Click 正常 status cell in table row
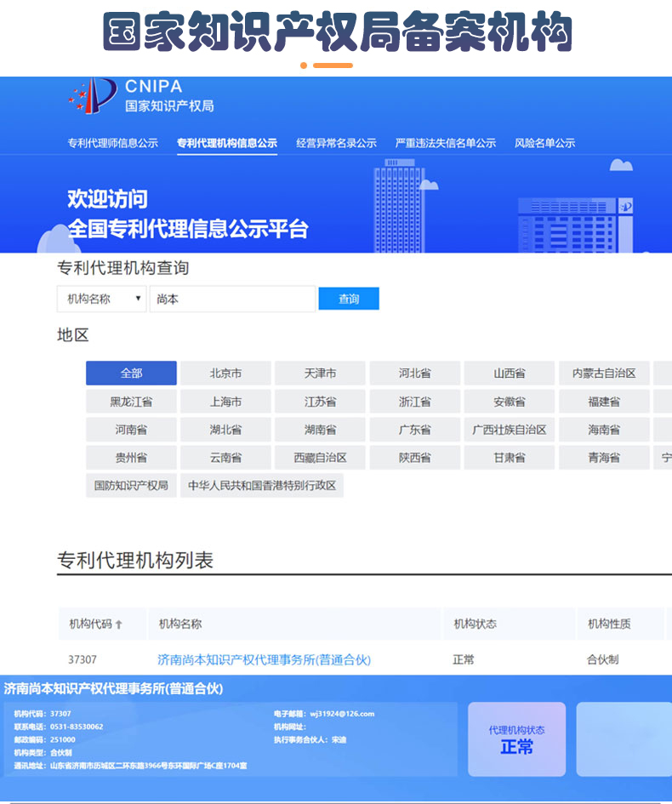This screenshot has height=804, width=672. (464, 660)
